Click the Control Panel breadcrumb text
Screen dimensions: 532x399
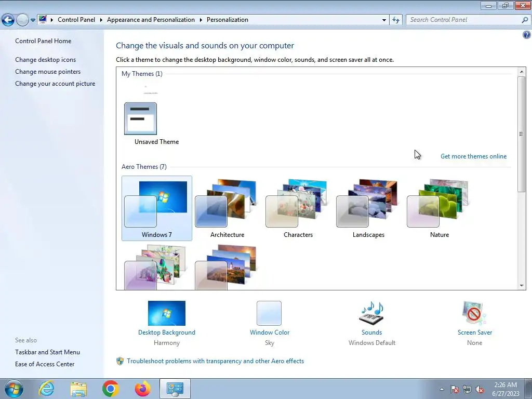(x=76, y=20)
